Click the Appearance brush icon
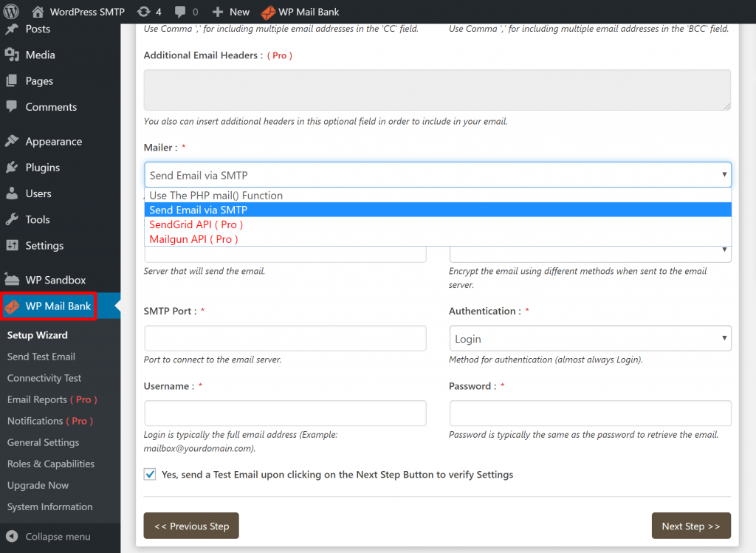The image size is (756, 553). click(x=12, y=141)
